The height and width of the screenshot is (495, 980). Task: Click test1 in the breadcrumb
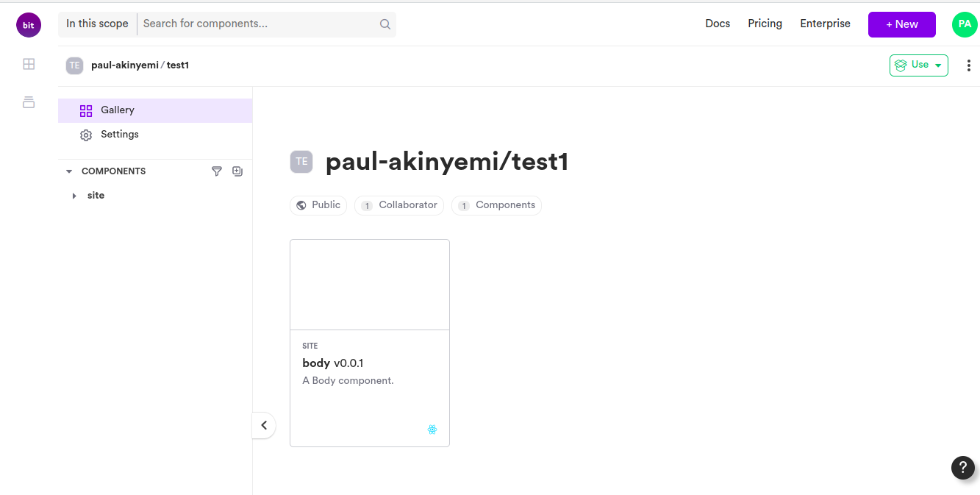[178, 65]
